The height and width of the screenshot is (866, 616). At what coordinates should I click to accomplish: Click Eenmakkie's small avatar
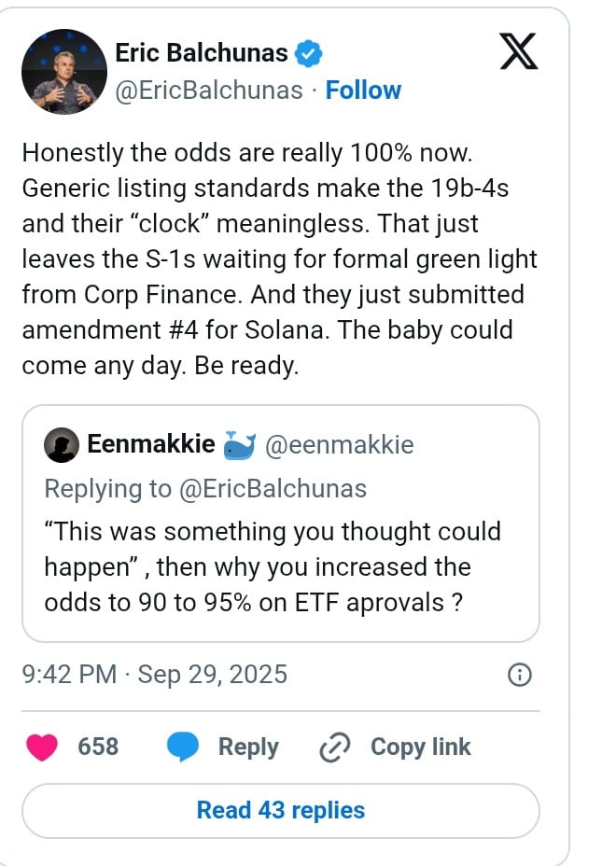point(61,445)
